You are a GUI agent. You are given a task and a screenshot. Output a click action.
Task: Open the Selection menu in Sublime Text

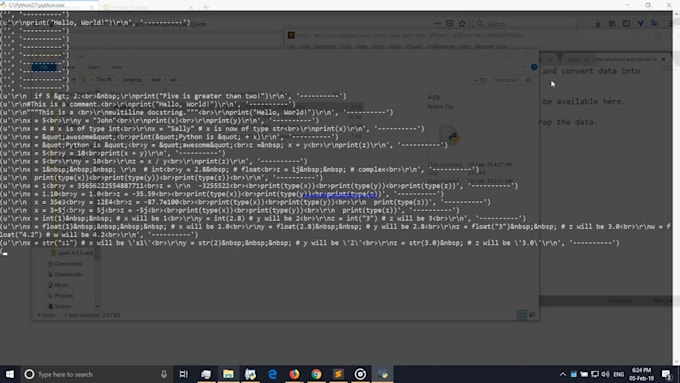pos(324,46)
